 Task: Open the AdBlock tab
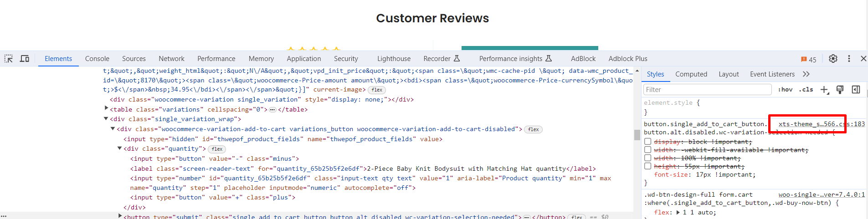(x=583, y=59)
